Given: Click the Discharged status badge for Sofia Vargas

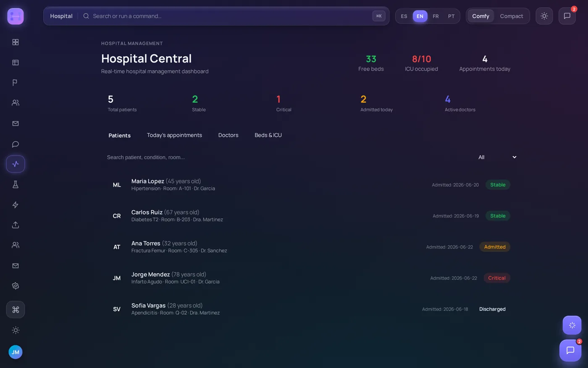Looking at the screenshot, I should 492,309.
